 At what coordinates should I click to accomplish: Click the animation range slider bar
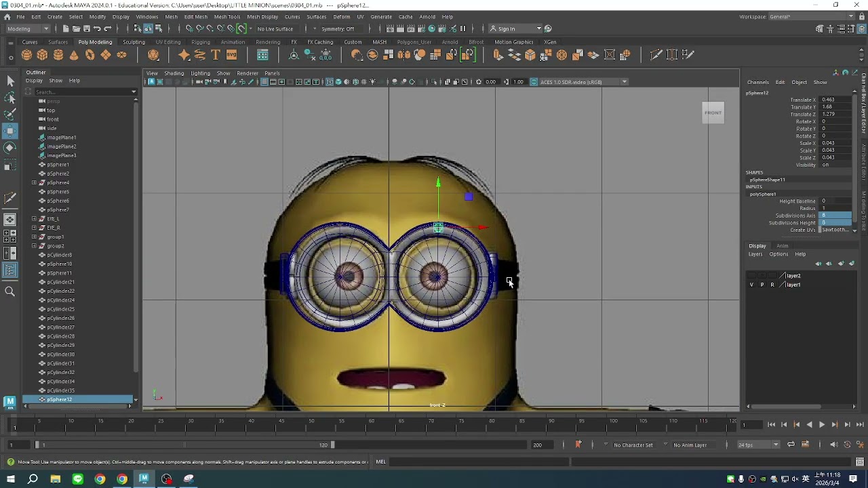183,445
